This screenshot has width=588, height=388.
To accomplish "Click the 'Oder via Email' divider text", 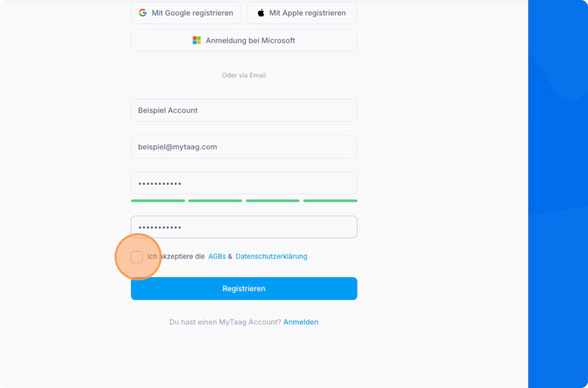I will click(x=244, y=75).
